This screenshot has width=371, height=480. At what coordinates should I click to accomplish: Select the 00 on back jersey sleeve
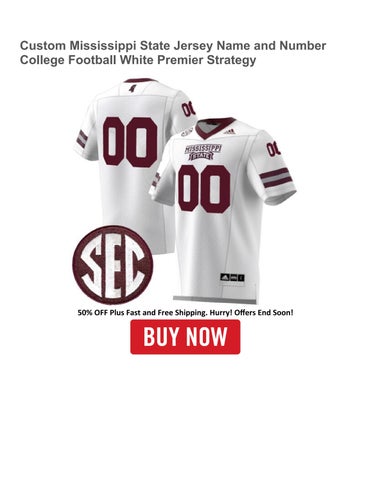pyautogui.click(x=188, y=109)
